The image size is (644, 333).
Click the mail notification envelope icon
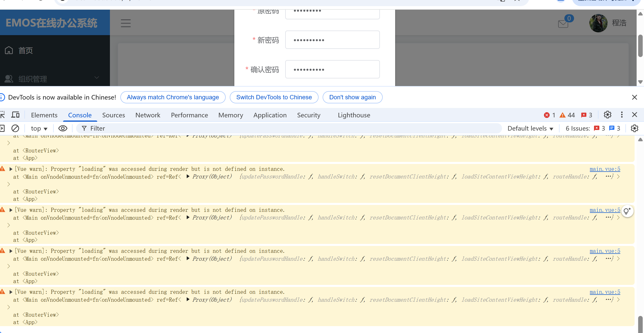click(x=563, y=24)
